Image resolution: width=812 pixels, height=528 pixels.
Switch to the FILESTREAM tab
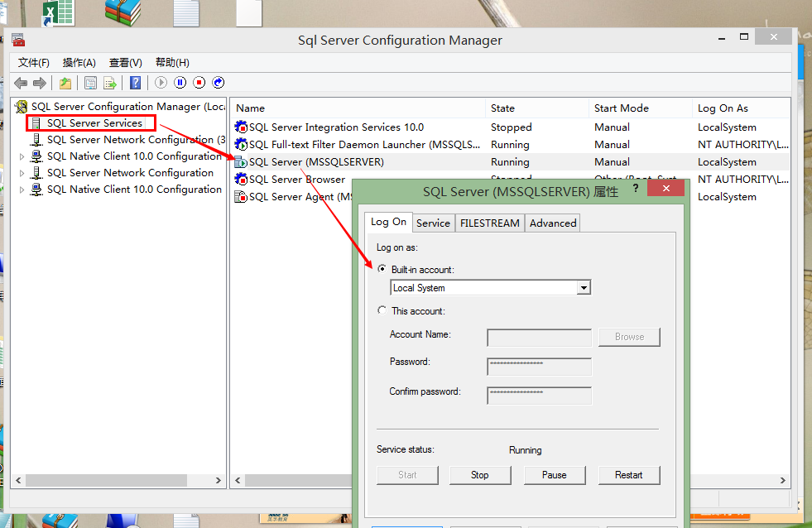click(489, 223)
